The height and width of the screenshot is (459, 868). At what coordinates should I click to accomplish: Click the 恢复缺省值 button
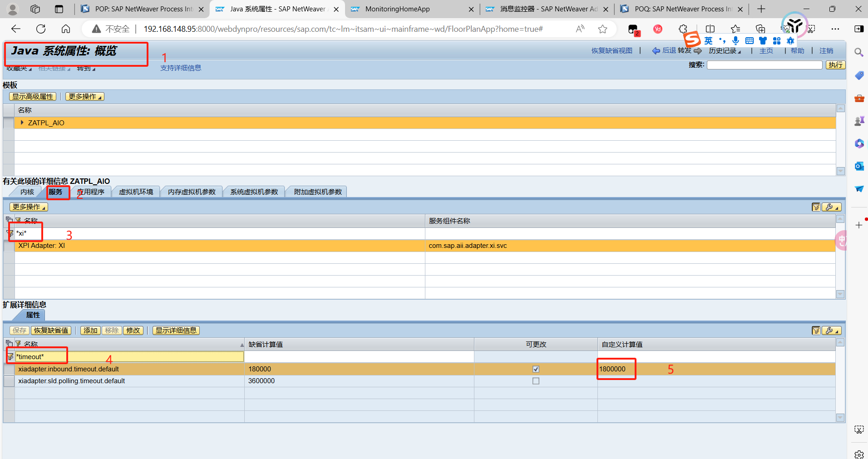click(51, 331)
